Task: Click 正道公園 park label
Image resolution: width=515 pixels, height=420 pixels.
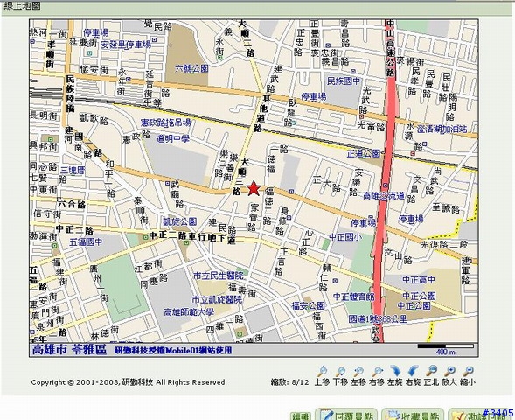Action: pos(364,153)
